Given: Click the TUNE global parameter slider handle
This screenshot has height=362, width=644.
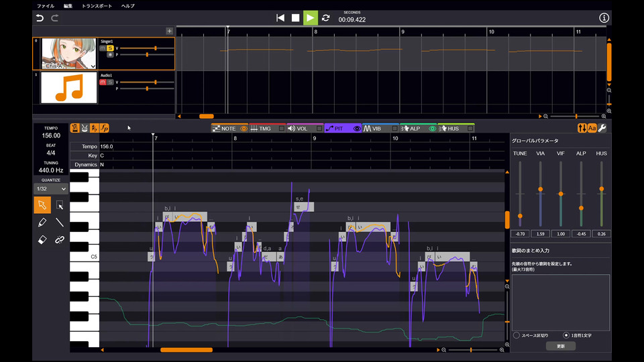Looking at the screenshot, I should pos(519,215).
